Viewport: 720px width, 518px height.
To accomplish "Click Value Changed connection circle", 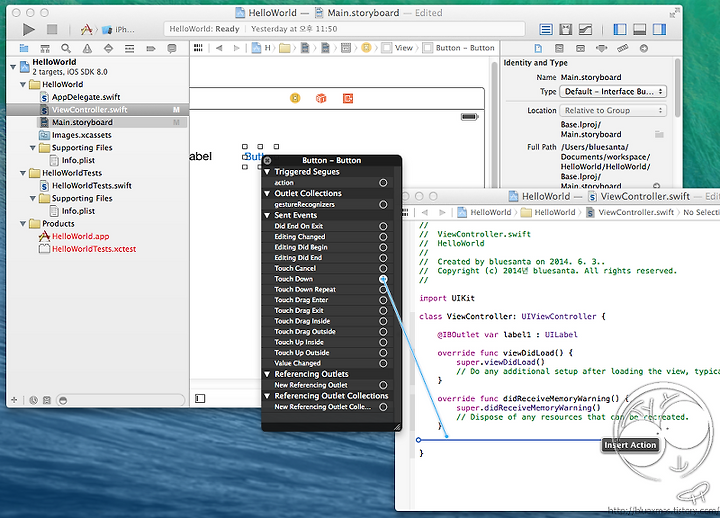I will pyautogui.click(x=383, y=363).
